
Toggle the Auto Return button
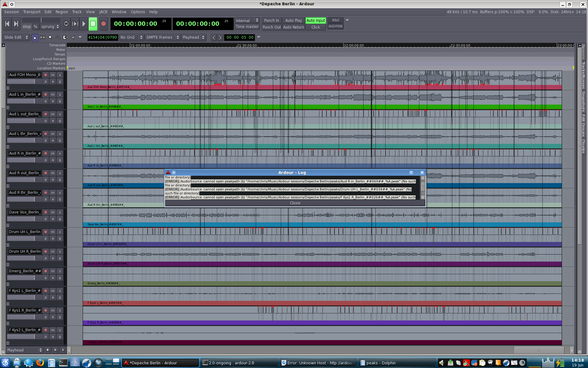tap(293, 27)
